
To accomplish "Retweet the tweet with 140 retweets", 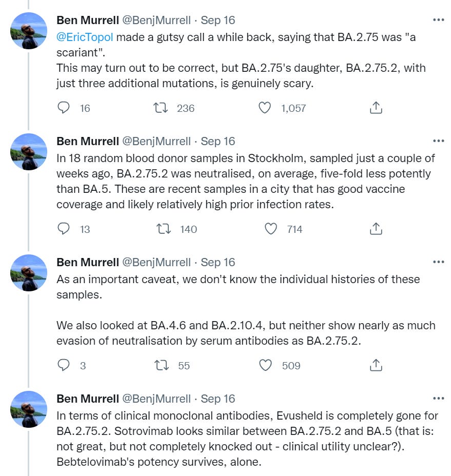I will point(163,229).
